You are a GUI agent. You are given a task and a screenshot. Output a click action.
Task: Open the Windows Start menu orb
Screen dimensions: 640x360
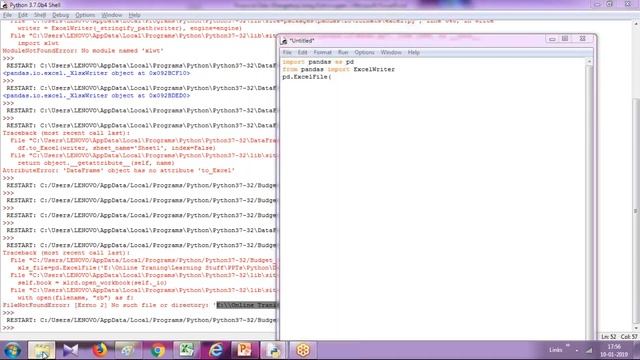click(13, 350)
